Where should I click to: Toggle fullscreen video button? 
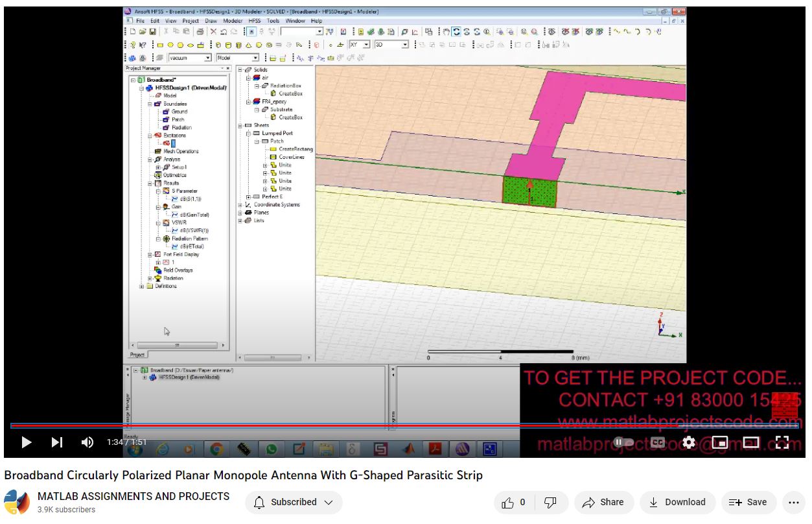(x=782, y=442)
